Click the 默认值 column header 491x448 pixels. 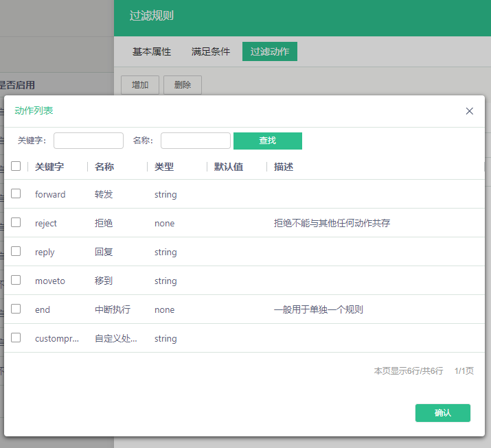pyautogui.click(x=229, y=167)
